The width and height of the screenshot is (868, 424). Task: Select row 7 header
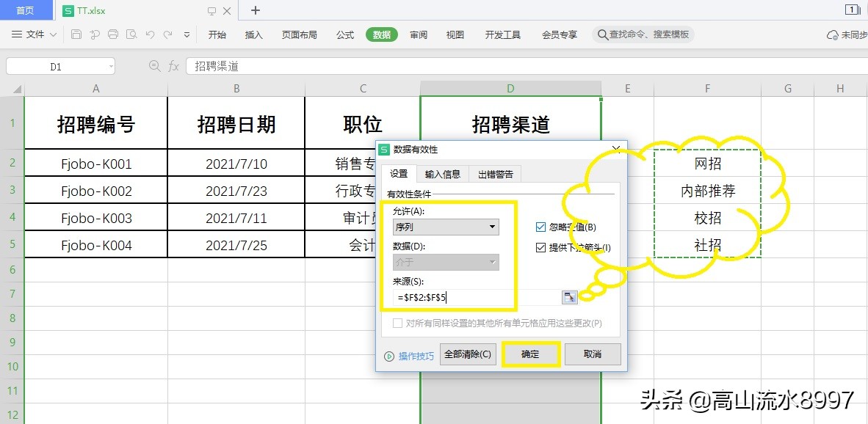(12, 293)
